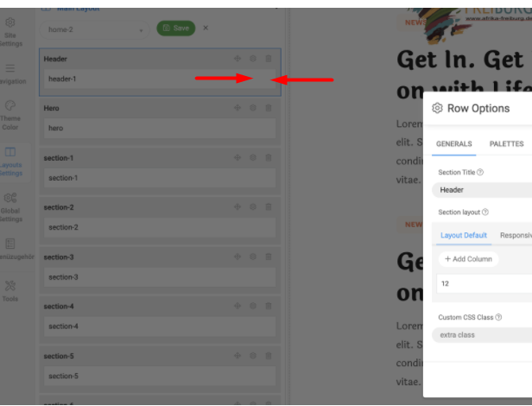Click the trash icon on section-5 row
Image resolution: width=532 pixels, height=406 pixels.
tap(269, 356)
